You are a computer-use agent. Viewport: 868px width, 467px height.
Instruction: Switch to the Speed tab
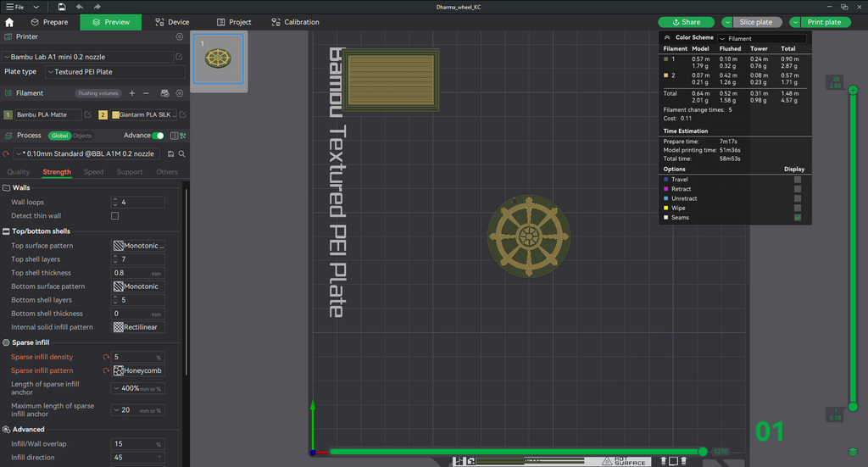click(93, 172)
